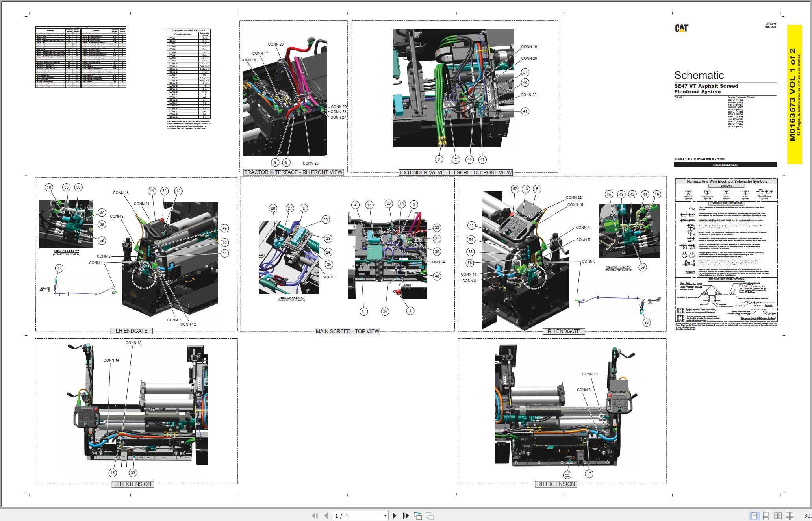Click 'Harness And Wire Electrical Schematic Symbols' heading
Screen dimensions: 812x521
point(727,182)
